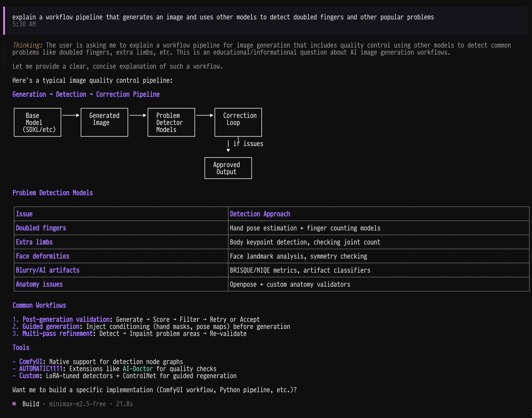
Task: Open the AI-Doctor link
Action: [x=138, y=369]
